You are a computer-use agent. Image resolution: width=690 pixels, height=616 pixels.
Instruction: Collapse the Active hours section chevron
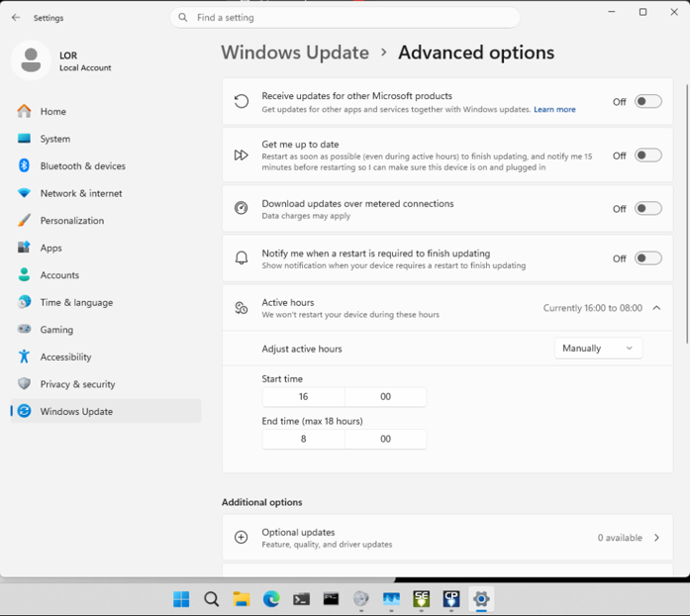pyautogui.click(x=656, y=308)
